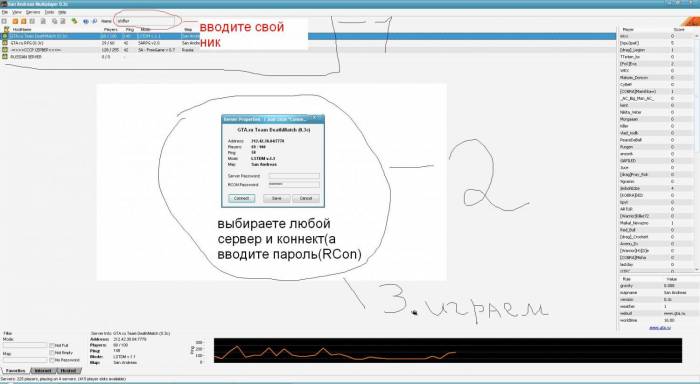
Task: Open the Tools menu
Action: click(50, 12)
